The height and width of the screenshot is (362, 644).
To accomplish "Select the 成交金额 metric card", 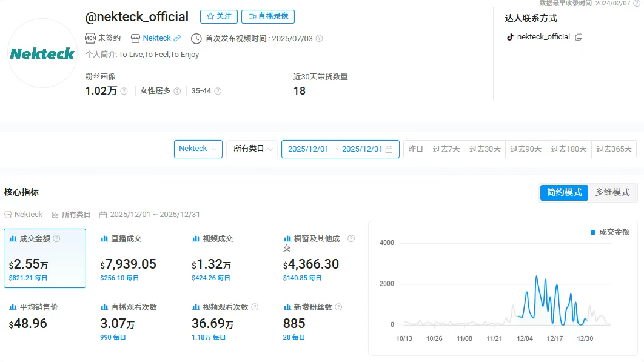I will 45,258.
